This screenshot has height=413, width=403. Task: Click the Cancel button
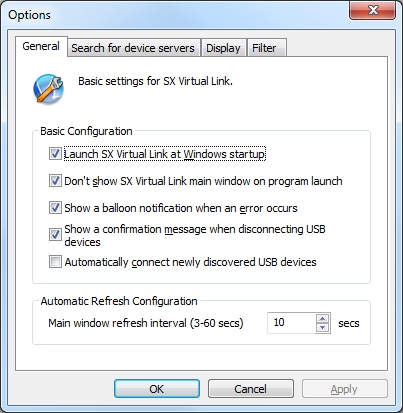coord(251,389)
